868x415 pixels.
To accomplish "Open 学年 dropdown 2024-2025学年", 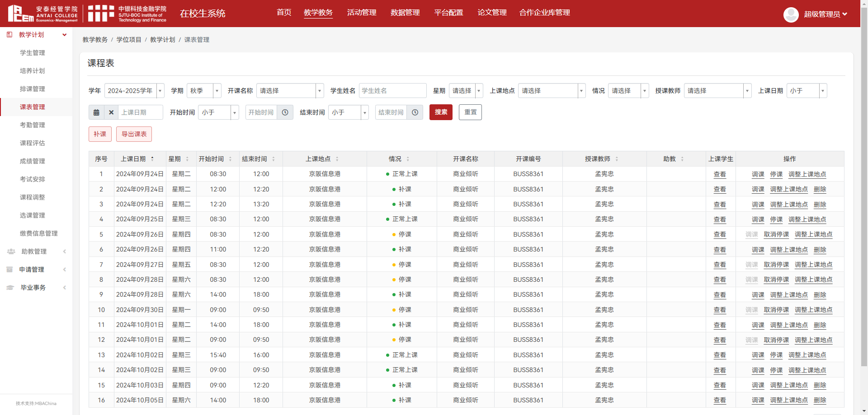I will [134, 91].
